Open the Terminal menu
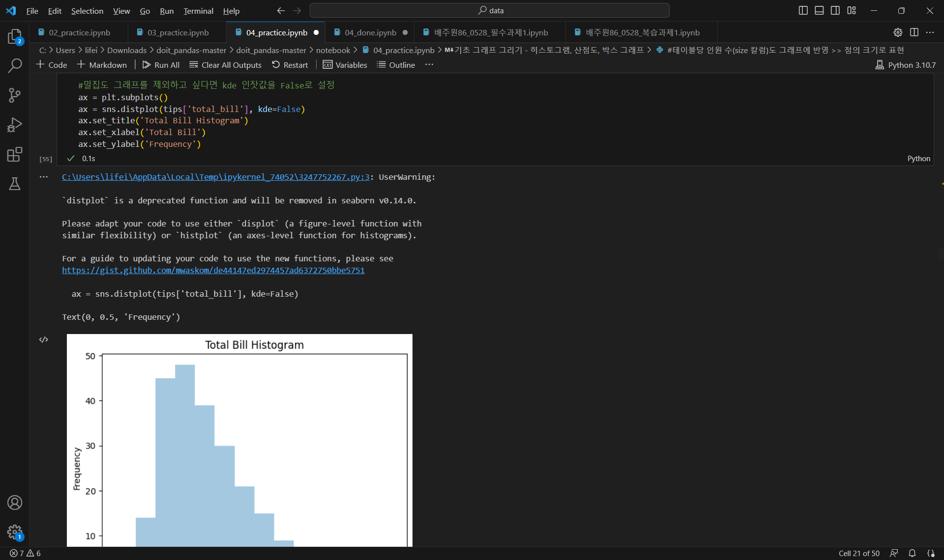Screen dimensions: 944x560 click(x=198, y=11)
